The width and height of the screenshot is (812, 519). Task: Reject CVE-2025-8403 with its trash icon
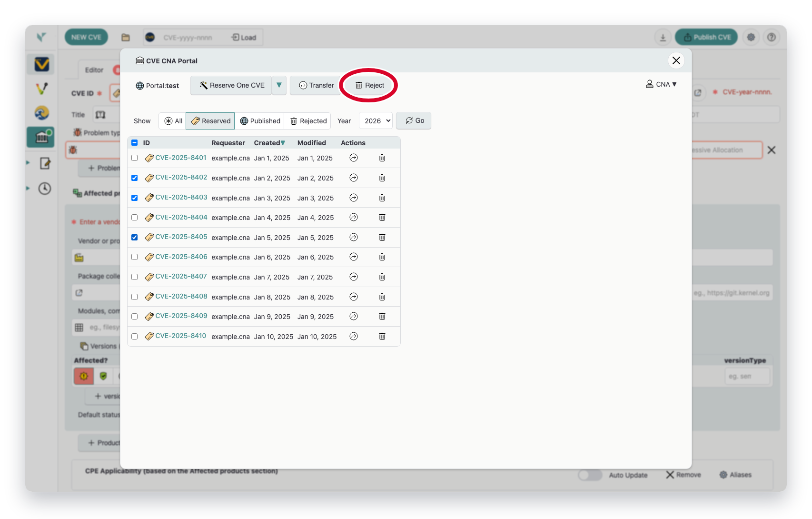tap(382, 198)
